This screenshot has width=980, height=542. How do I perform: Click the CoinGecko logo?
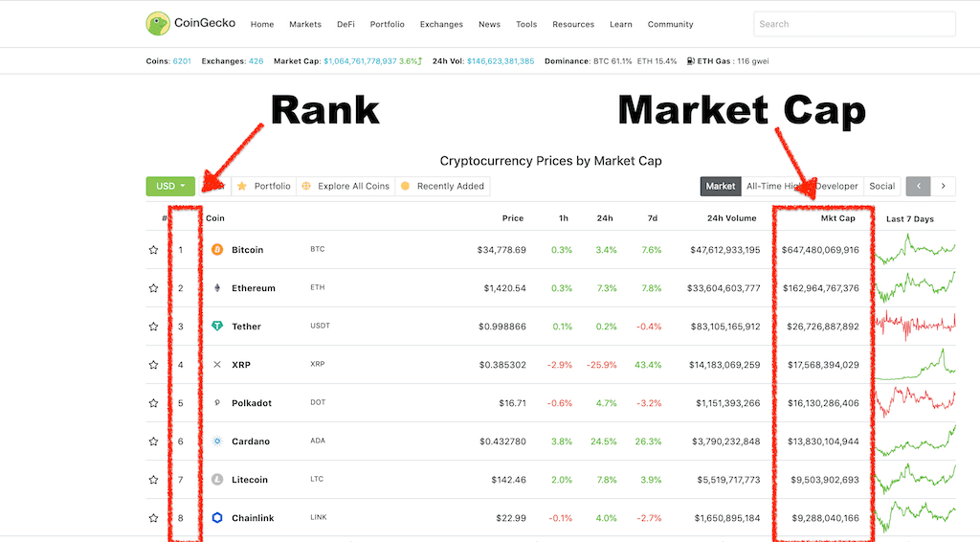[x=190, y=24]
